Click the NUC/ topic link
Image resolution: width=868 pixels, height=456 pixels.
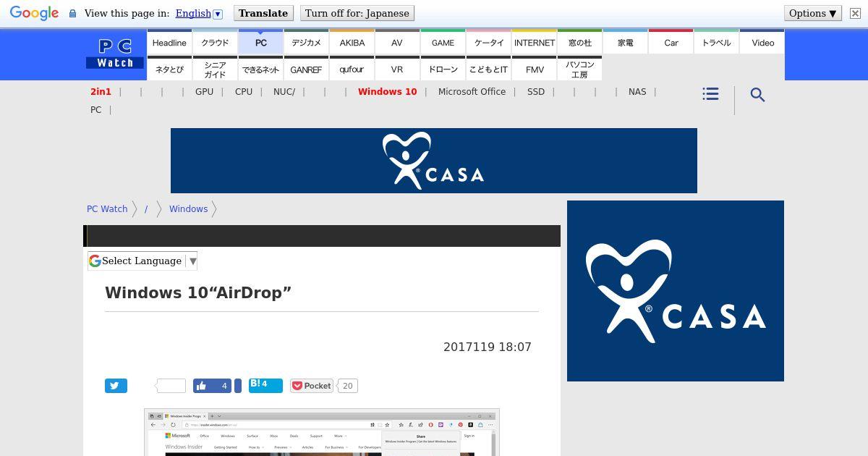(284, 91)
